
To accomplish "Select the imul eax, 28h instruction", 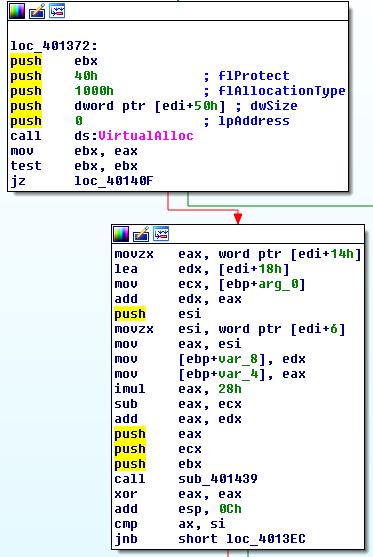I will [x=178, y=389].
